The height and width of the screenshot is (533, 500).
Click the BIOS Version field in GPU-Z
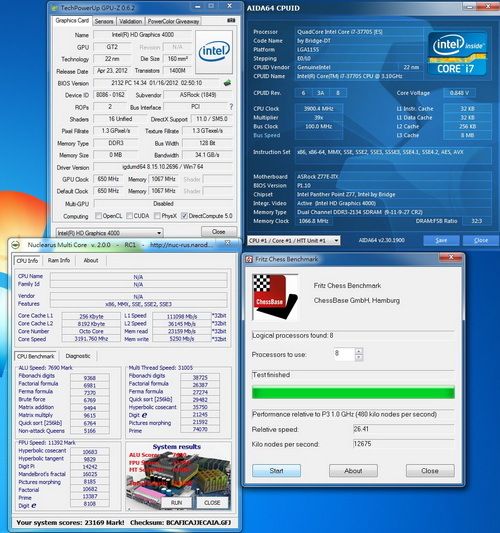coord(157,83)
